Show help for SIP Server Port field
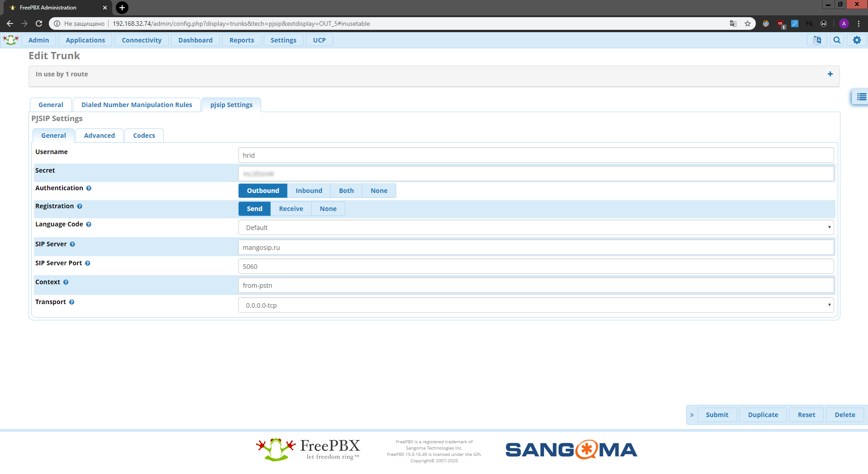The image size is (868, 474). point(88,263)
